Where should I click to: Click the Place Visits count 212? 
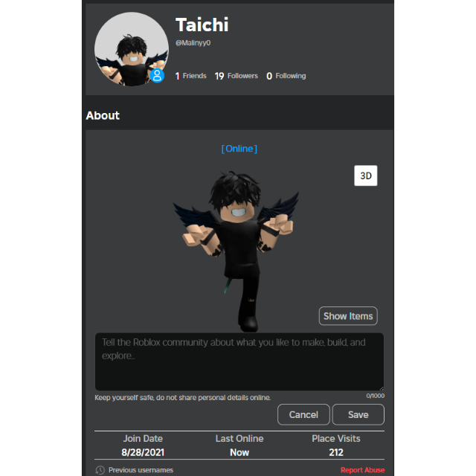pos(336,452)
